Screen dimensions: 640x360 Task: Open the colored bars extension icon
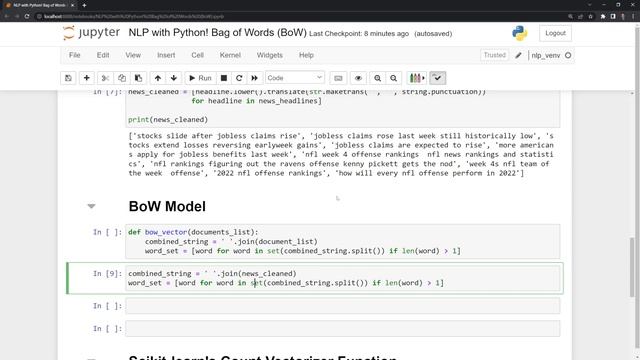[416, 78]
